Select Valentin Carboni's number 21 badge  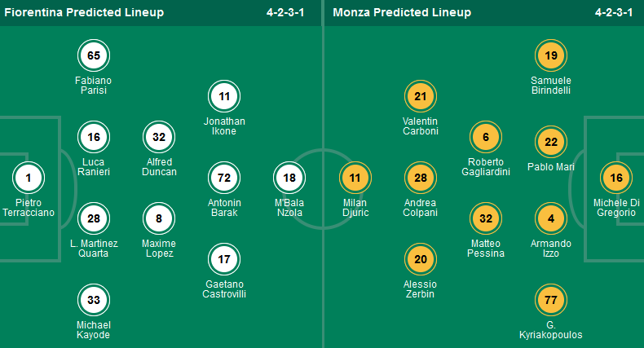[x=420, y=97]
